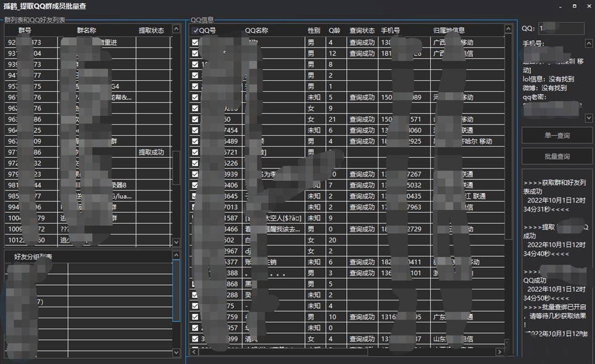
Task: Click the 单一查询 button
Action: click(557, 135)
